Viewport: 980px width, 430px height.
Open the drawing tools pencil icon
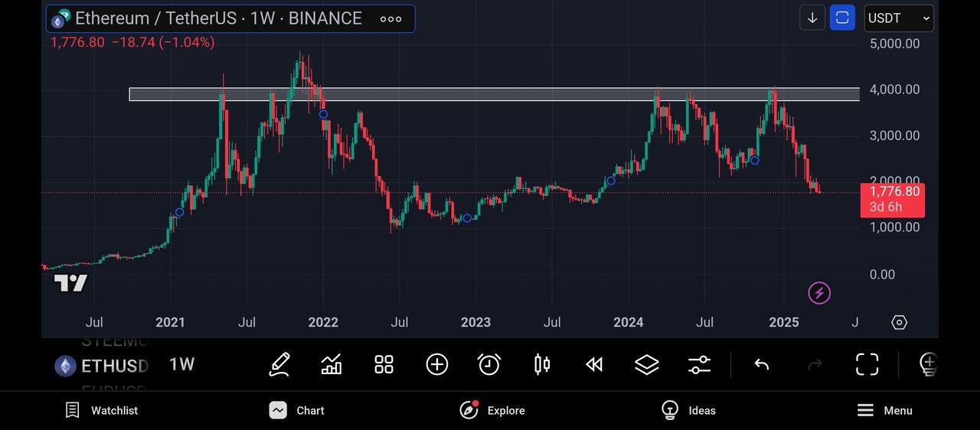point(279,364)
